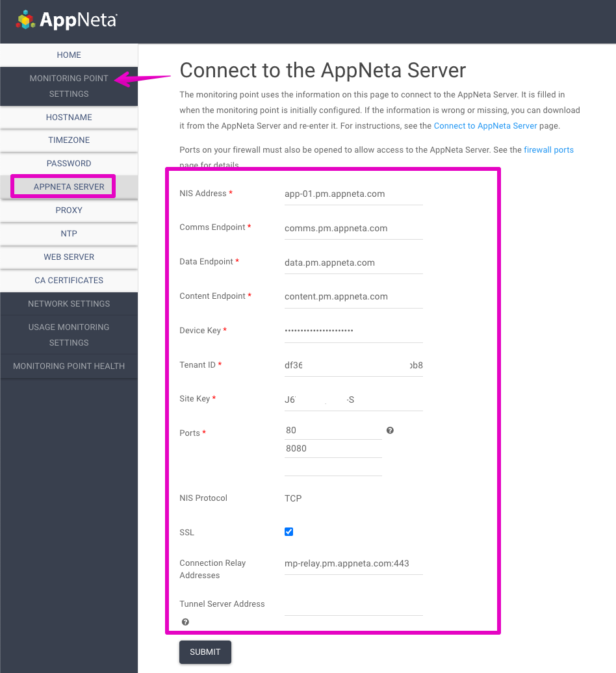Go to the Home menu item
This screenshot has height=673, width=616.
[x=69, y=55]
